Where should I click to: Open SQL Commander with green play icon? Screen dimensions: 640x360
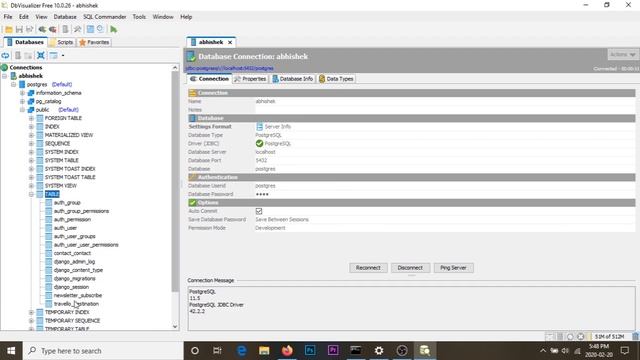pyautogui.click(x=113, y=29)
